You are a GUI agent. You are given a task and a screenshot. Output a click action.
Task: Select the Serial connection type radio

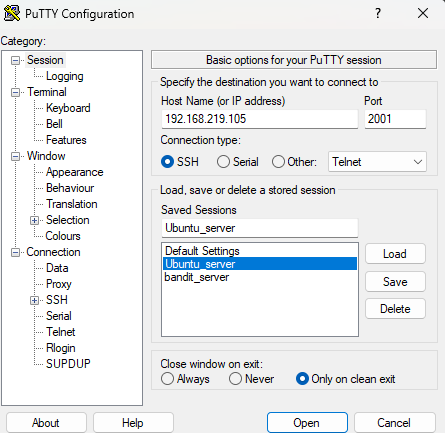coord(223,162)
